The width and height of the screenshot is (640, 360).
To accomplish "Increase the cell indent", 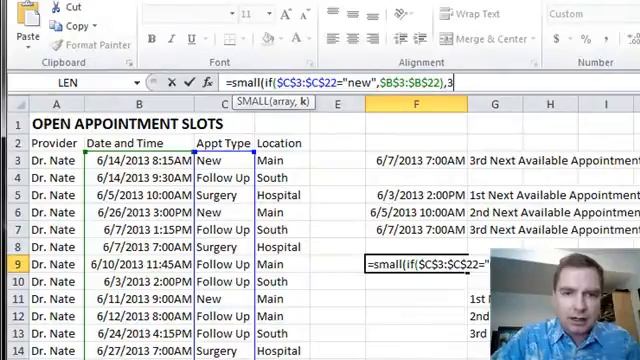I will 420,39.
